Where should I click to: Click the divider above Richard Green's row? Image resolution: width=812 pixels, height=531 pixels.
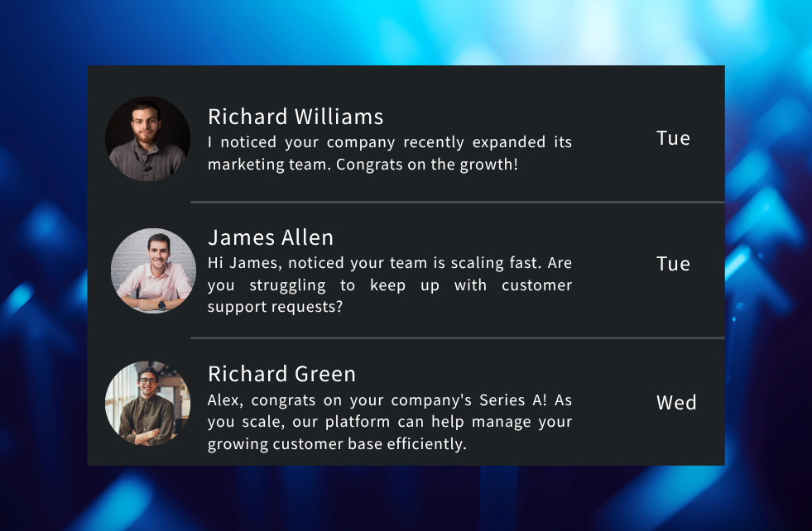[457, 337]
